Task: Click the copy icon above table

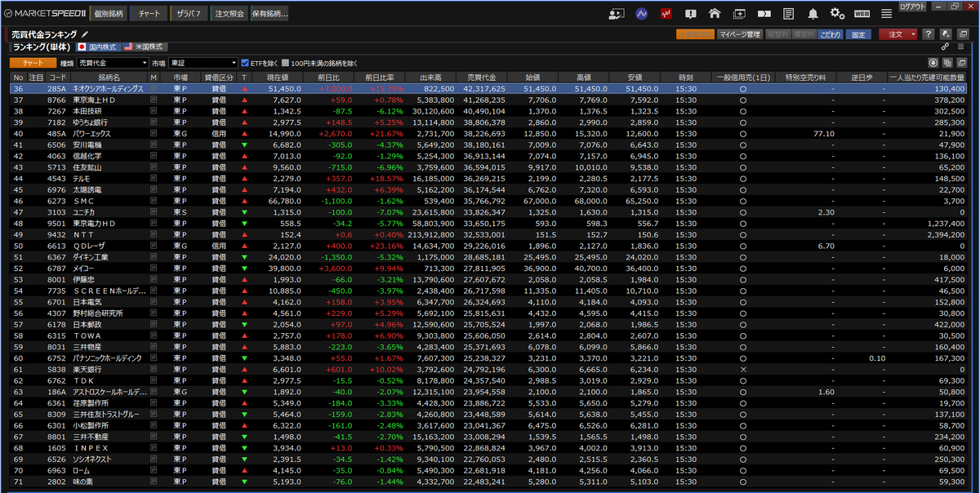Action: click(949, 63)
